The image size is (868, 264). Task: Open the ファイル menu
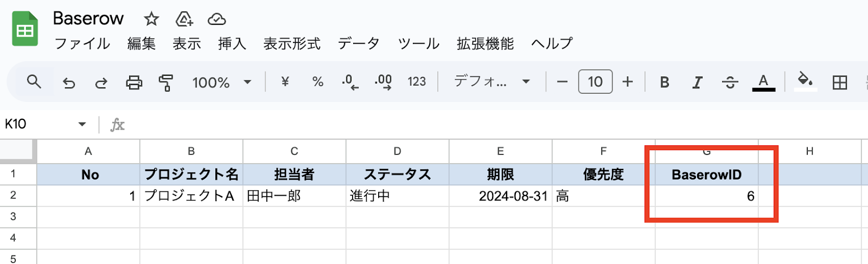82,43
